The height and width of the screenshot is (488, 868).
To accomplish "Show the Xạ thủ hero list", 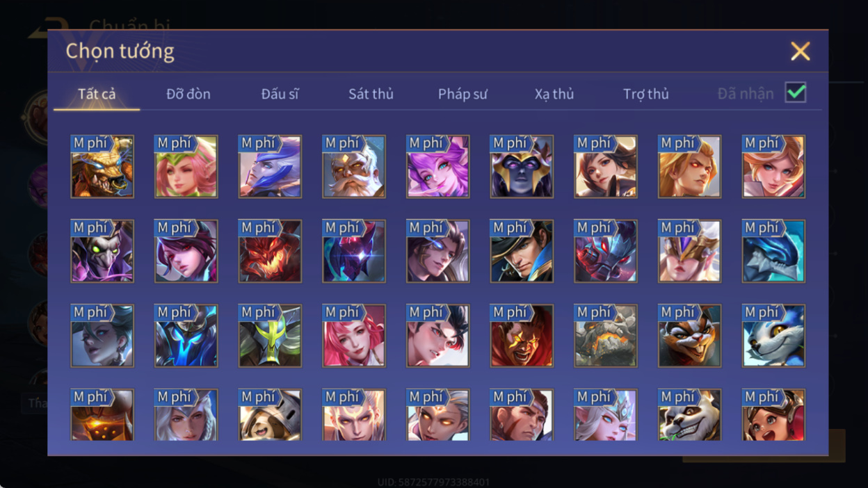I will pyautogui.click(x=554, y=94).
